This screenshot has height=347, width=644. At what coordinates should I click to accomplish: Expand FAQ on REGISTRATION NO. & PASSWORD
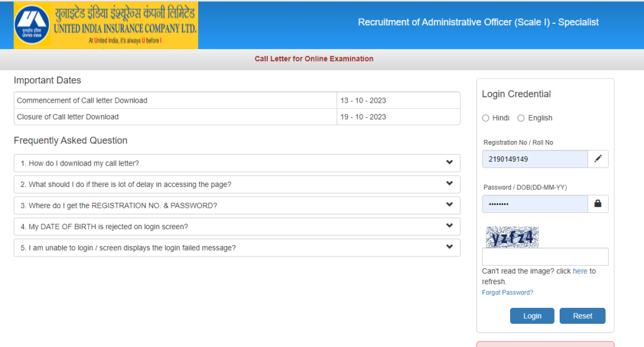click(237, 205)
